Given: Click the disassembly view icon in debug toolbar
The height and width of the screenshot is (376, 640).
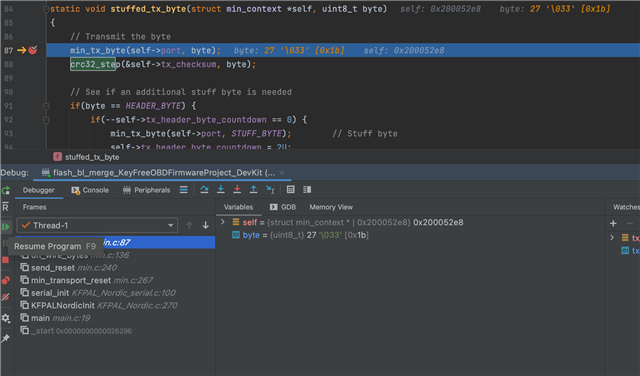Looking at the screenshot, I should click(x=307, y=189).
